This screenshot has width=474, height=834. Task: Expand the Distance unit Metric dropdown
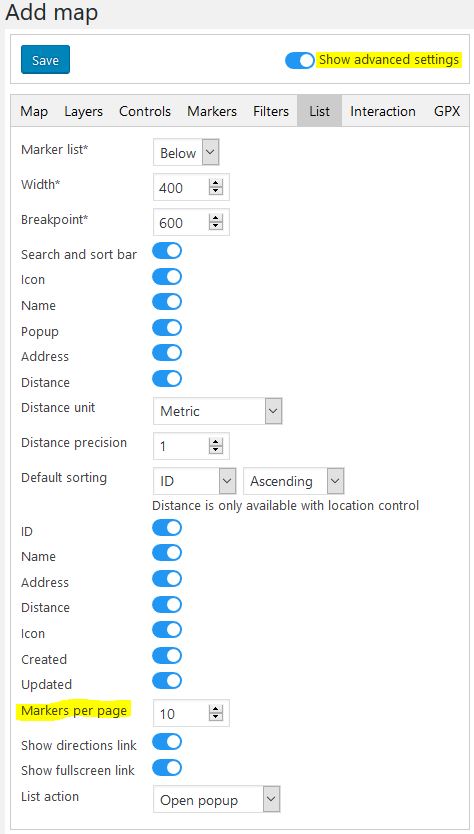tap(217, 411)
